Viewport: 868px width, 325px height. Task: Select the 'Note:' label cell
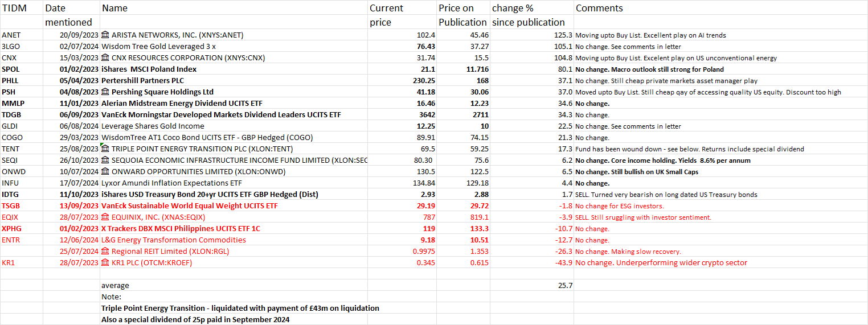pyautogui.click(x=234, y=297)
